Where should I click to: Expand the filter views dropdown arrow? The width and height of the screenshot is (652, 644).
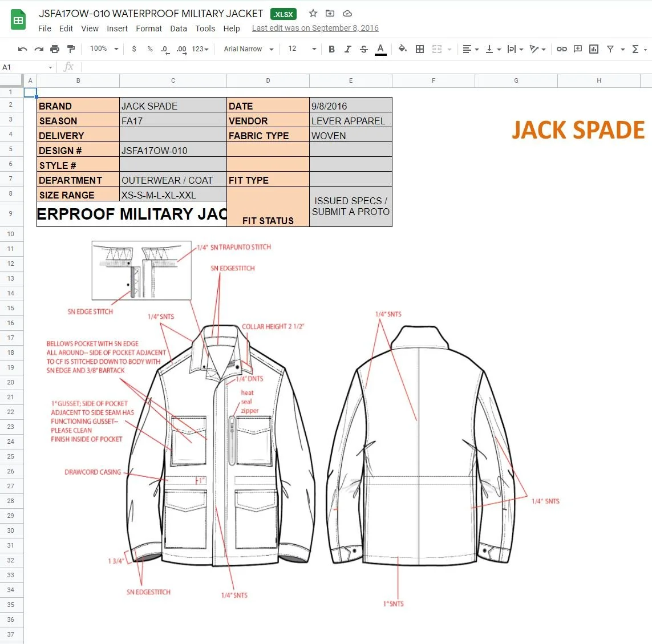[x=623, y=50]
